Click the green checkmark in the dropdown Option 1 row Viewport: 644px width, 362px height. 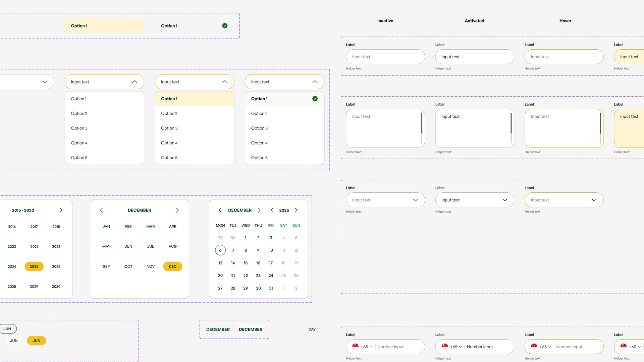pyautogui.click(x=315, y=99)
